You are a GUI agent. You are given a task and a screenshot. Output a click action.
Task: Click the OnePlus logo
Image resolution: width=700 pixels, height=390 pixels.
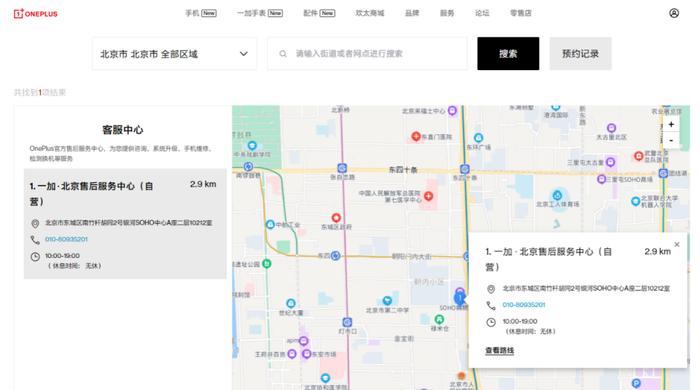[x=36, y=14]
